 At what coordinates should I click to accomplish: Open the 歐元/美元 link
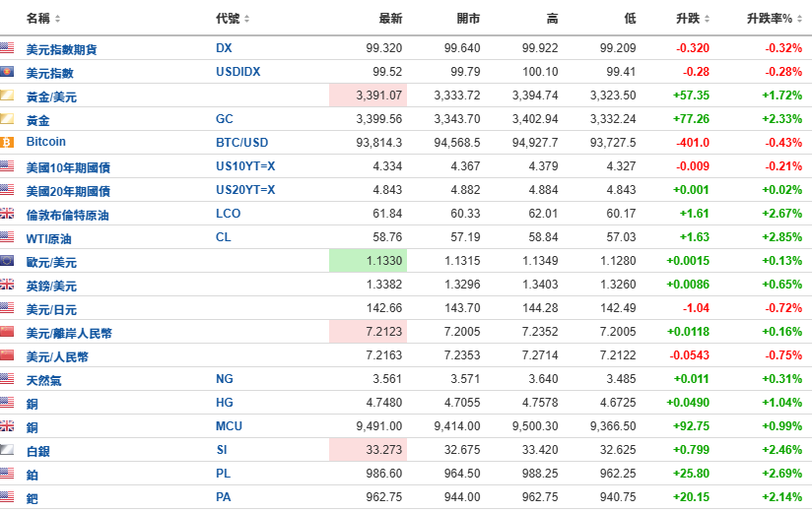pyautogui.click(x=51, y=262)
